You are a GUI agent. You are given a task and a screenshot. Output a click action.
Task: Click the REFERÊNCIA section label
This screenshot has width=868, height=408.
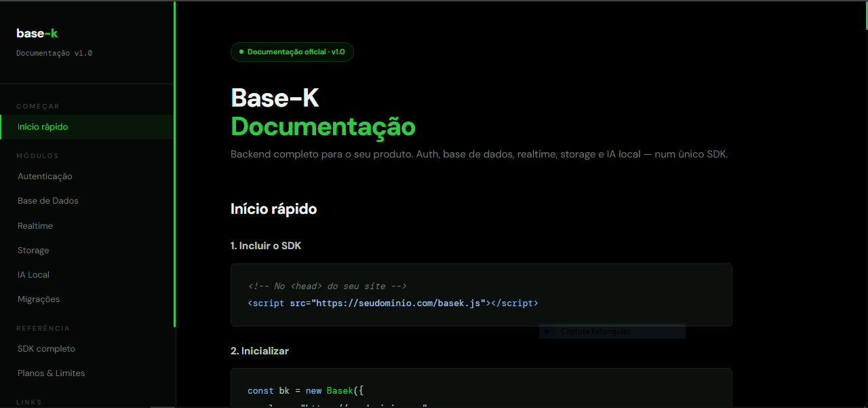point(43,329)
